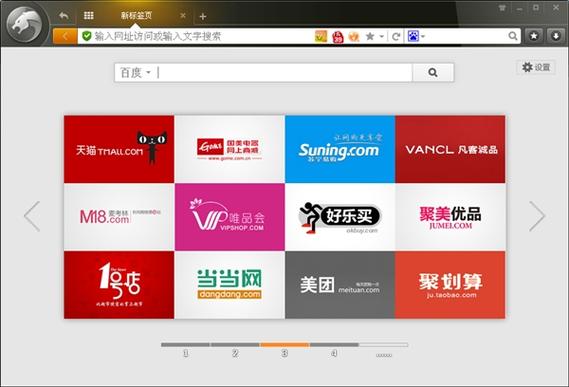This screenshot has height=387, width=569.
Task: Open the Suning.com tile
Action: (x=340, y=149)
